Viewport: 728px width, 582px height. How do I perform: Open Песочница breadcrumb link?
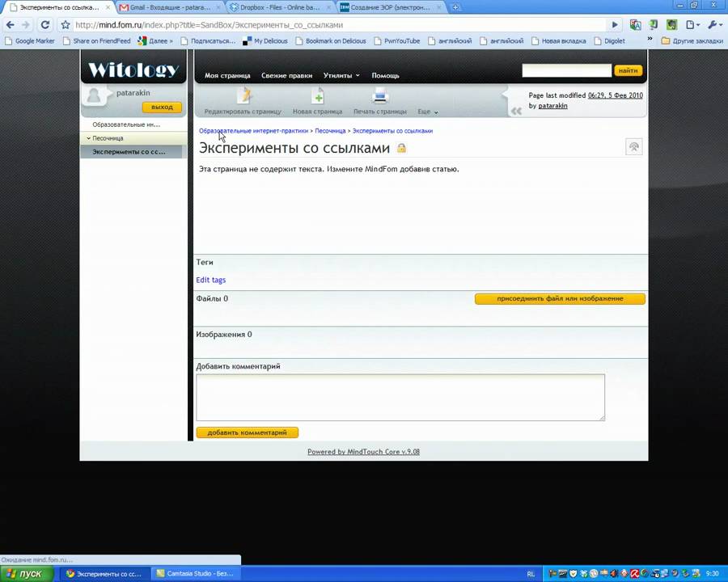pos(330,131)
